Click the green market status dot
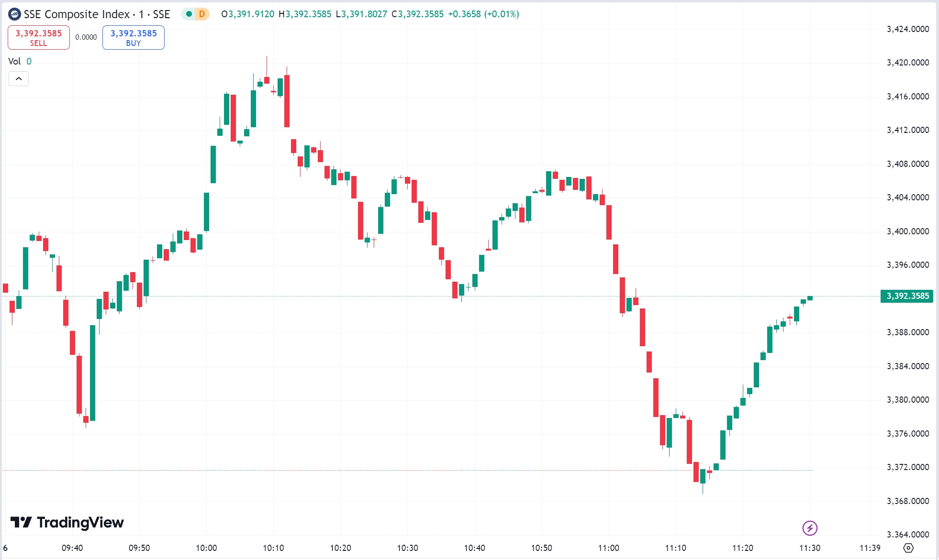Image resolution: width=939 pixels, height=560 pixels. pos(189,14)
